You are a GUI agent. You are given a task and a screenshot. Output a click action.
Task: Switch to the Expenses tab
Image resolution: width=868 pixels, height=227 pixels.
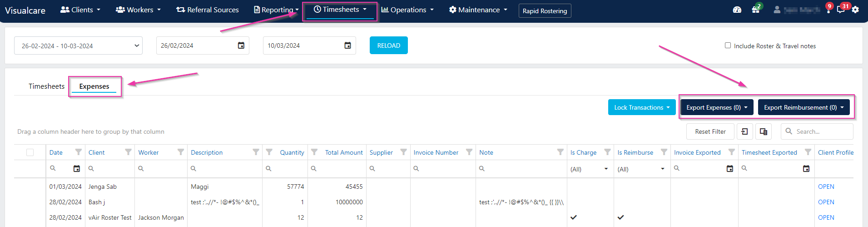click(94, 86)
